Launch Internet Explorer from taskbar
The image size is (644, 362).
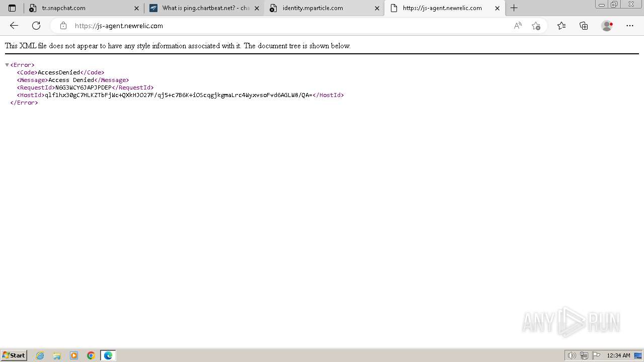click(x=40, y=355)
